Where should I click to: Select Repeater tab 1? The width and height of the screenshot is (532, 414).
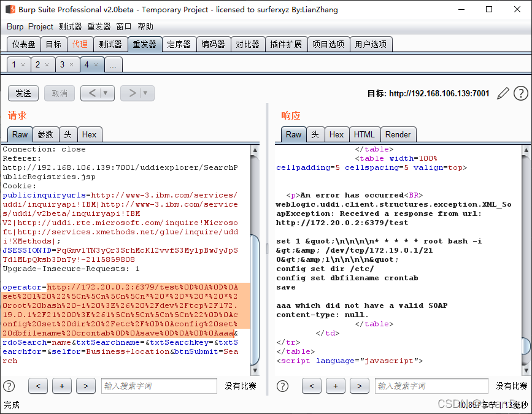tap(14, 64)
